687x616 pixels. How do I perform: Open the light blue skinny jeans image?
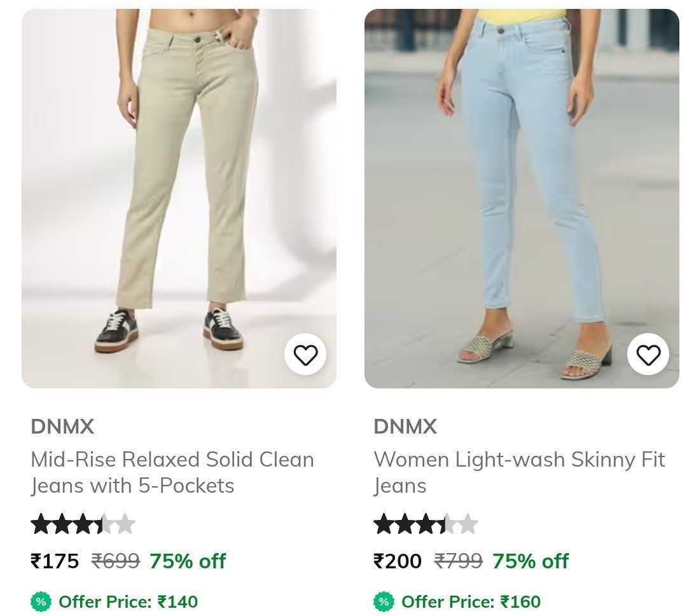pyautogui.click(x=522, y=198)
